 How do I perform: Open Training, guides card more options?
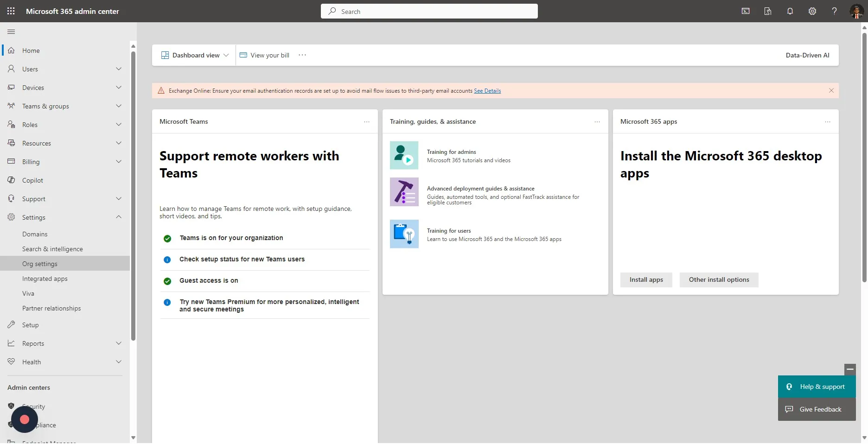tap(597, 121)
